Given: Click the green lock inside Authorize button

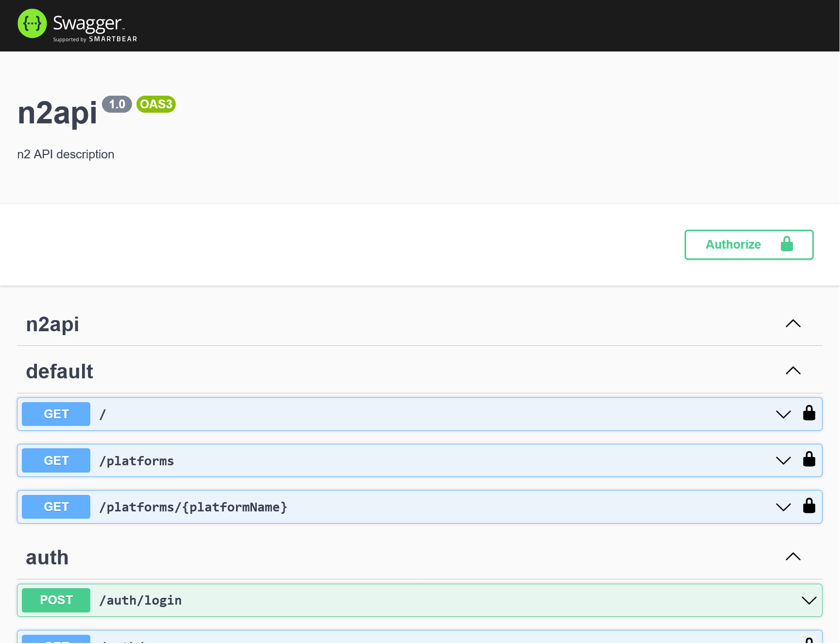Looking at the screenshot, I should point(787,244).
